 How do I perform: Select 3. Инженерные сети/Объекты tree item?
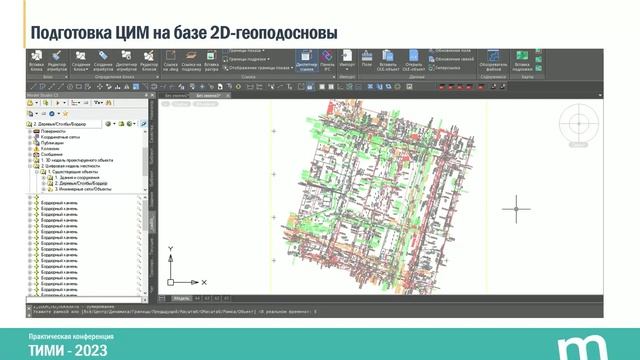coord(83,189)
